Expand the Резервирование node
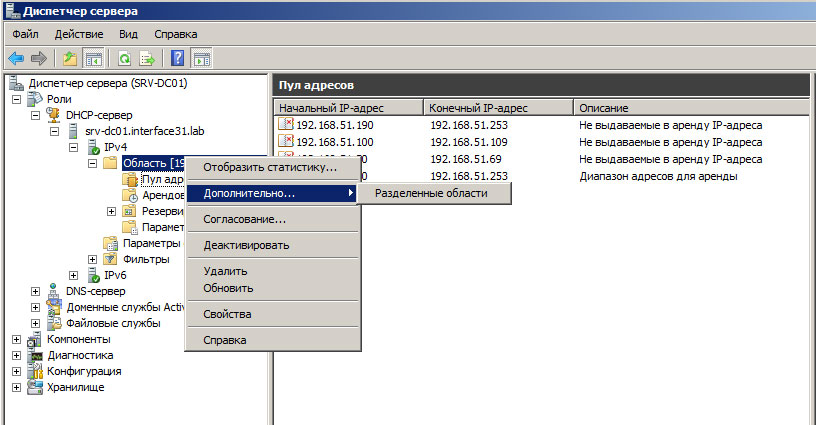This screenshot has height=425, width=816. pyautogui.click(x=111, y=211)
